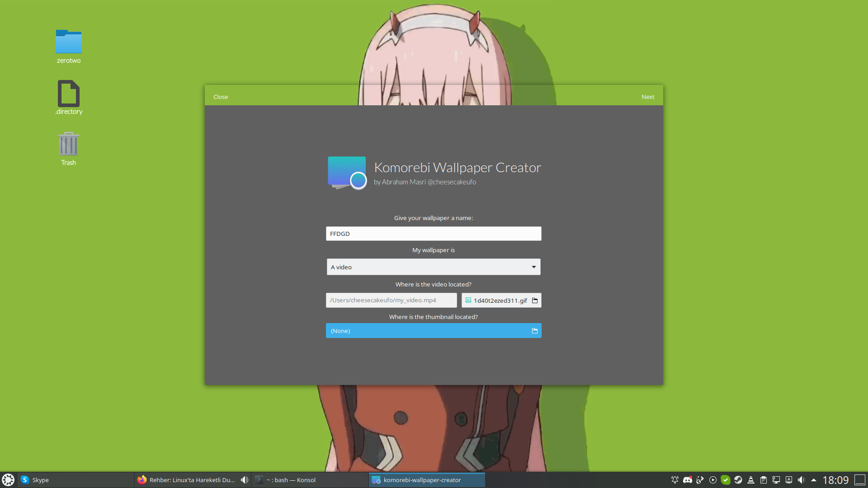Click the volume speaker tray icon

click(801, 480)
